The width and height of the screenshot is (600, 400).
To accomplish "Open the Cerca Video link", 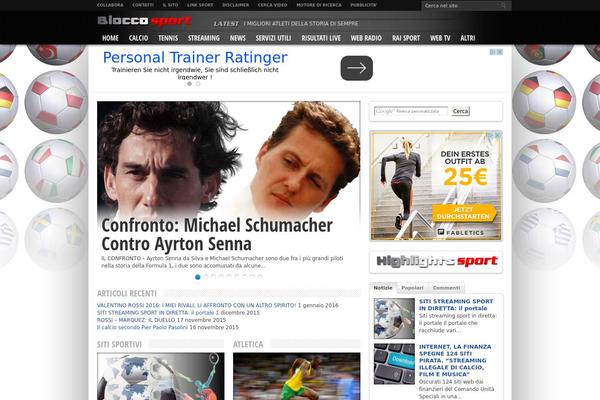I will pyautogui.click(x=272, y=5).
